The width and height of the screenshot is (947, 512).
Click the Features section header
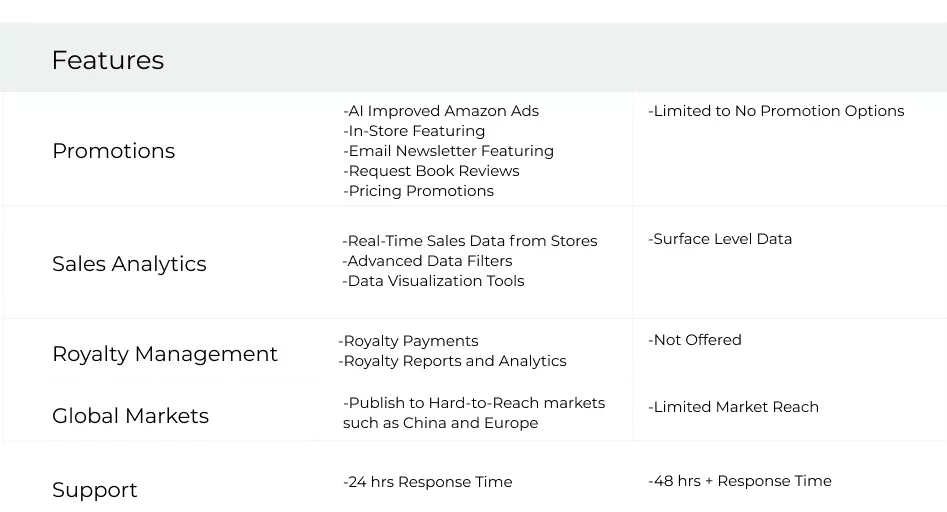click(x=108, y=60)
